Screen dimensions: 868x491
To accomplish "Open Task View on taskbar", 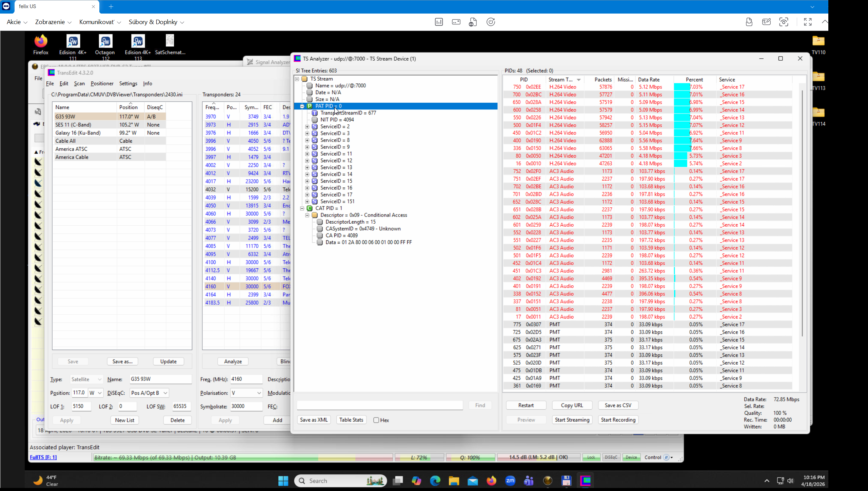I will point(398,480).
